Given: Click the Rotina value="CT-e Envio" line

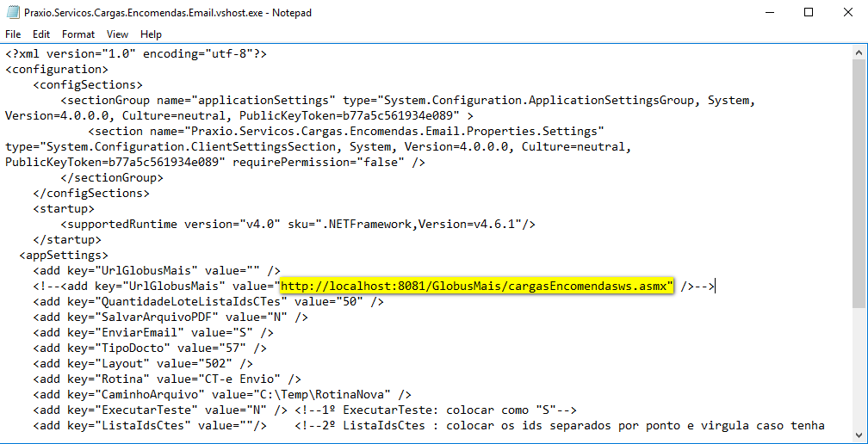Looking at the screenshot, I should click(167, 379).
